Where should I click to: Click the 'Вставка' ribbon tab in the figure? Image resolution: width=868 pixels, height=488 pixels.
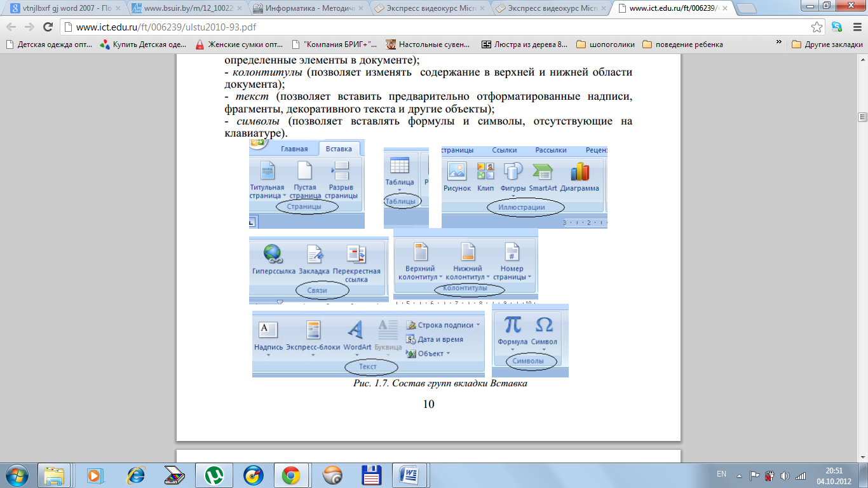coord(339,149)
